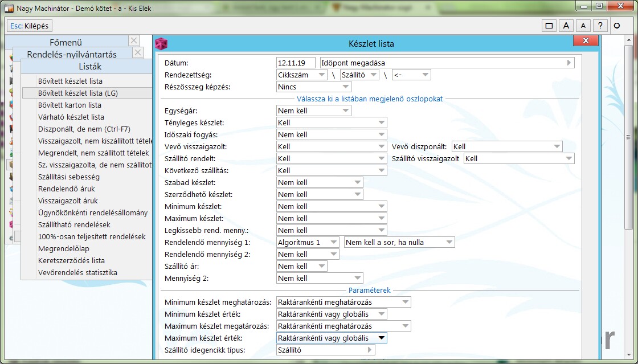Open Várható készlet lista from Listák
638x364 pixels.
[71, 117]
